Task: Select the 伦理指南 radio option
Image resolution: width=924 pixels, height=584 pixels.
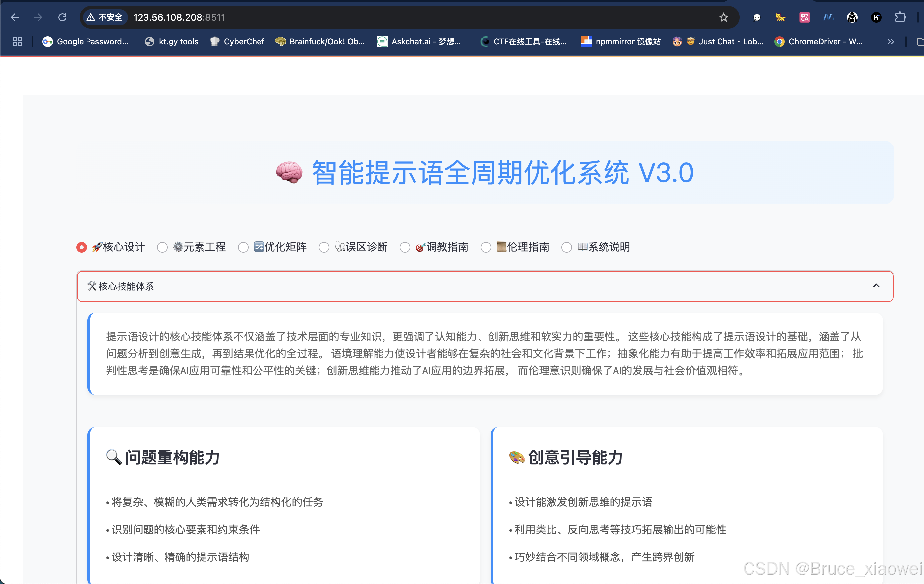Action: point(486,247)
